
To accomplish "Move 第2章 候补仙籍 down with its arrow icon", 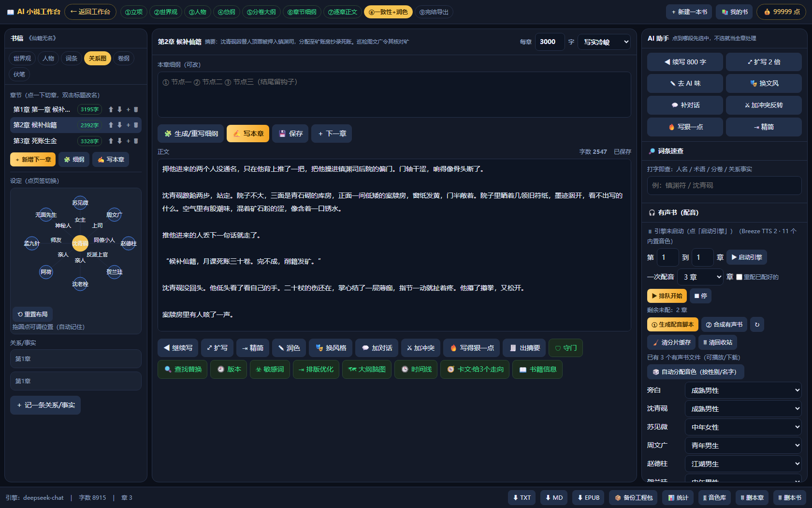I will 119,125.
